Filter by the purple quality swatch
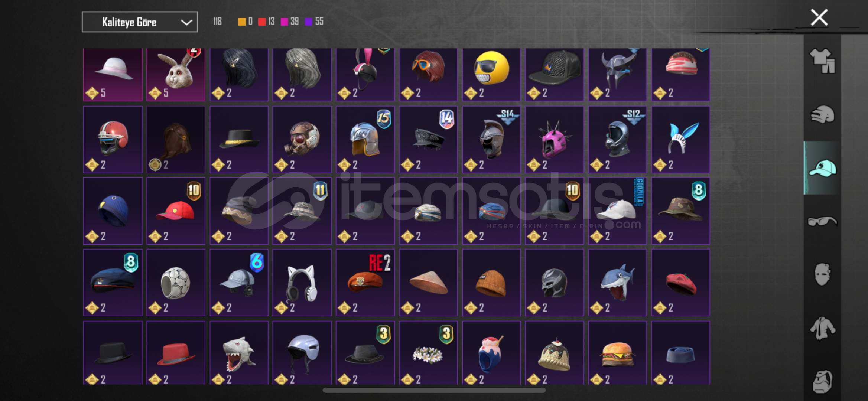This screenshot has height=401, width=868. tap(308, 22)
